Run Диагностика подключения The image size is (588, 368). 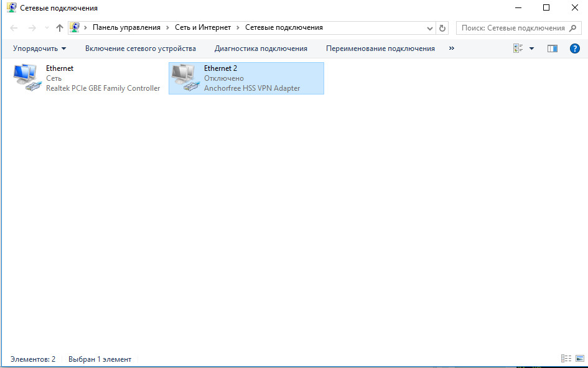click(x=261, y=48)
